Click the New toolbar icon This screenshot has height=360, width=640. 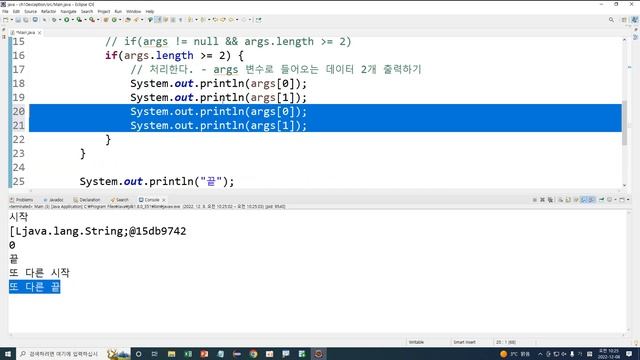tap(6, 20)
